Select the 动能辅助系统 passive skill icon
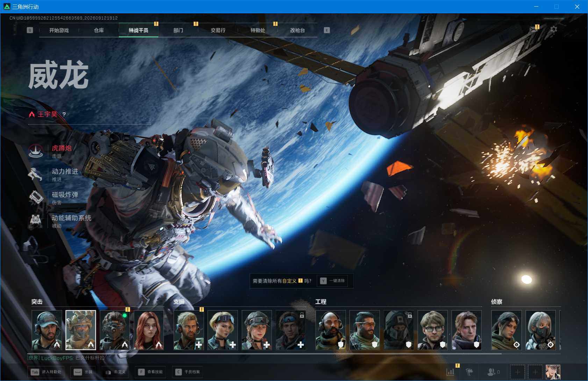Screen dimensions: 588x381 coord(36,221)
